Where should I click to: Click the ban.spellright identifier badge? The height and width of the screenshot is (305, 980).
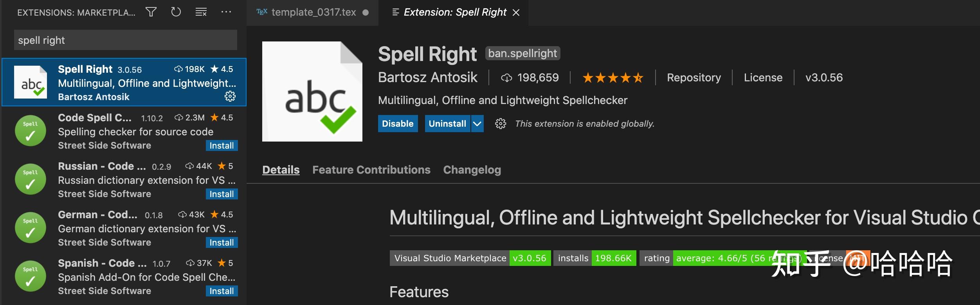(x=522, y=53)
